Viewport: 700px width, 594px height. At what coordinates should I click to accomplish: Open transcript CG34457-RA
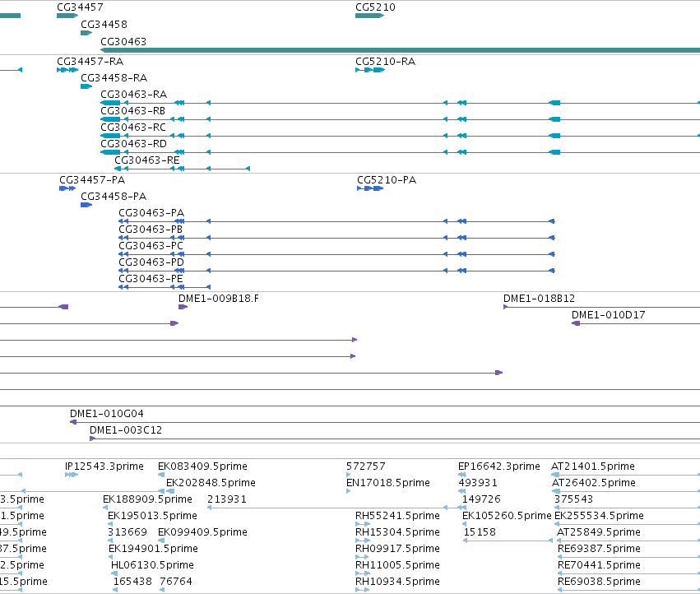[x=90, y=61]
